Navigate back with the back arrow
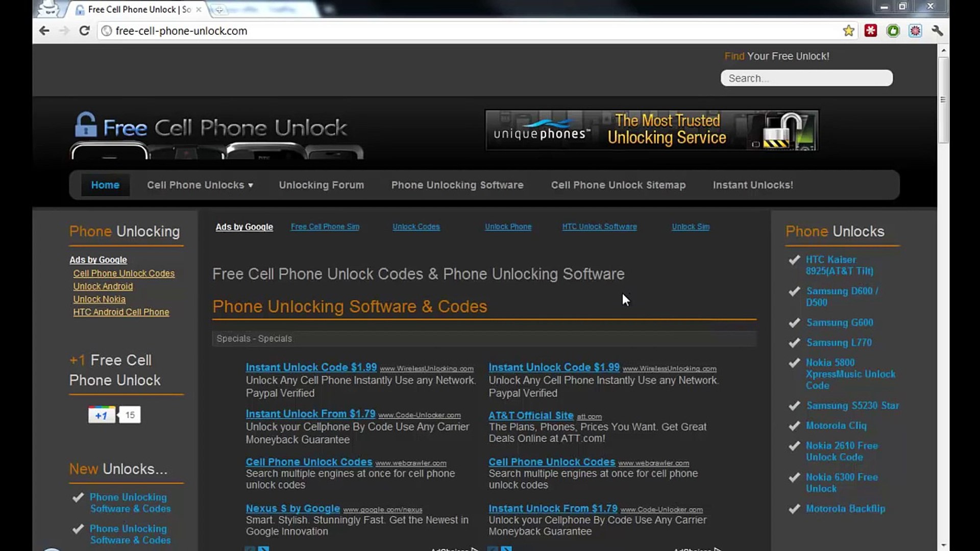 tap(44, 31)
